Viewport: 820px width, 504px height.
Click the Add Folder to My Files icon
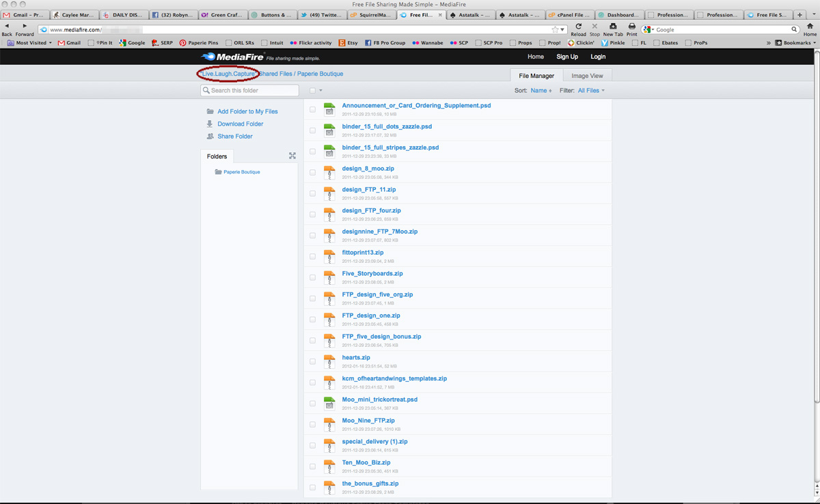pos(210,111)
